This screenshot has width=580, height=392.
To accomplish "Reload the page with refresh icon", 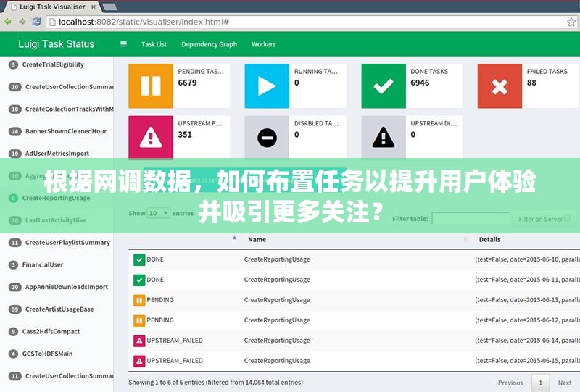I will click(x=36, y=22).
